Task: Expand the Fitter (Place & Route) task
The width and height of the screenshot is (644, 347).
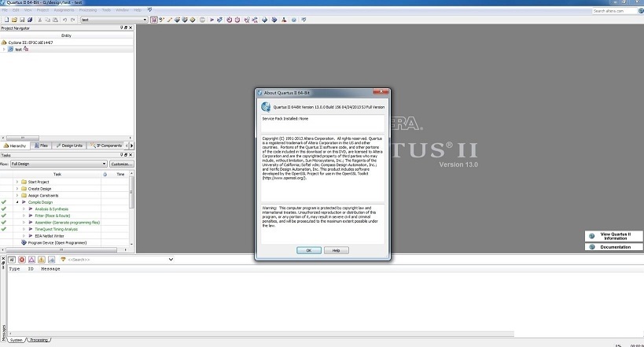Action: point(24,216)
